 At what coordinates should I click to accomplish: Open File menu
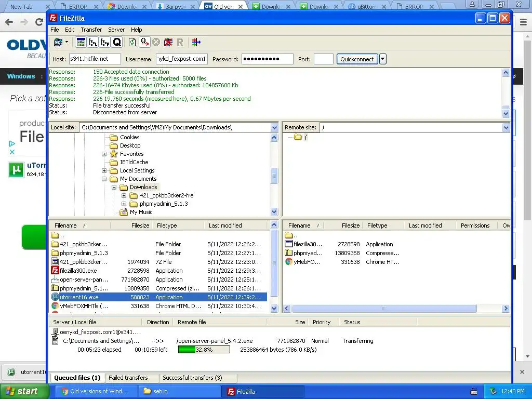(55, 30)
